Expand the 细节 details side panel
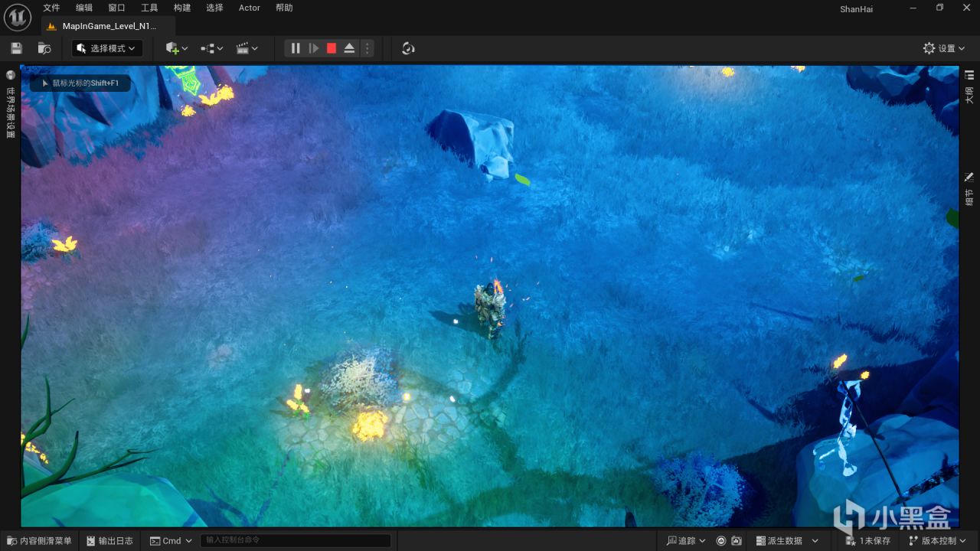This screenshot has width=980, height=551. pyautogui.click(x=969, y=189)
